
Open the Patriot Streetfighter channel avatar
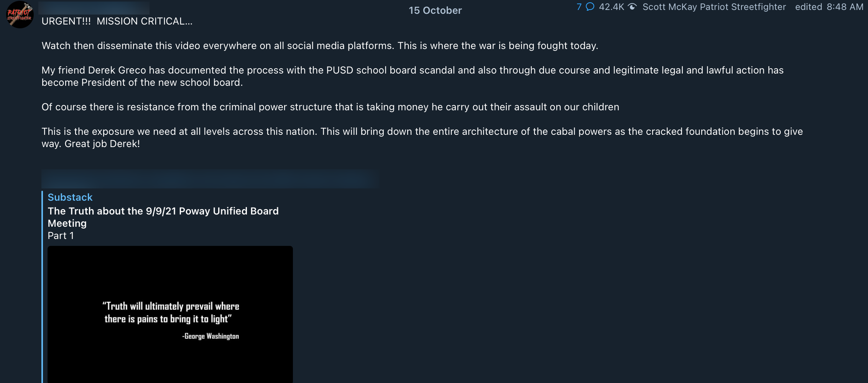coord(20,15)
